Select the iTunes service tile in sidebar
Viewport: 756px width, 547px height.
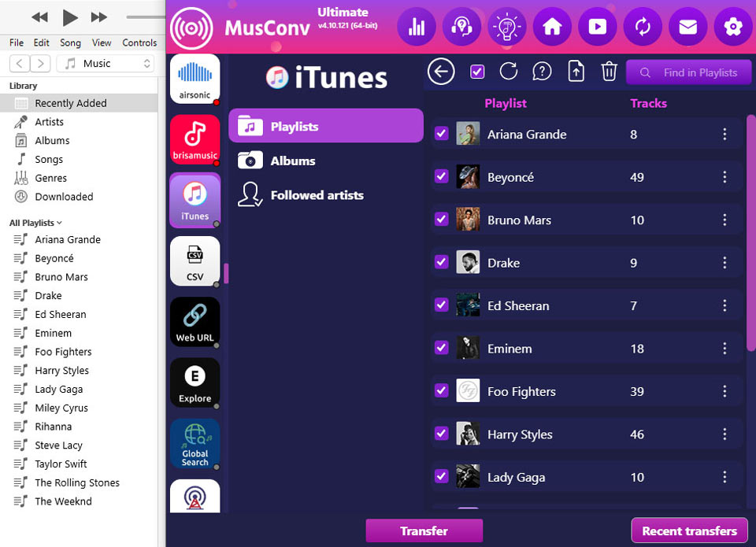point(195,201)
